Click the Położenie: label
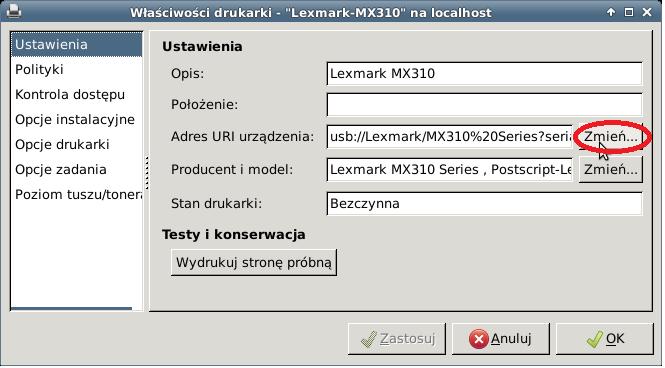 coord(205,105)
